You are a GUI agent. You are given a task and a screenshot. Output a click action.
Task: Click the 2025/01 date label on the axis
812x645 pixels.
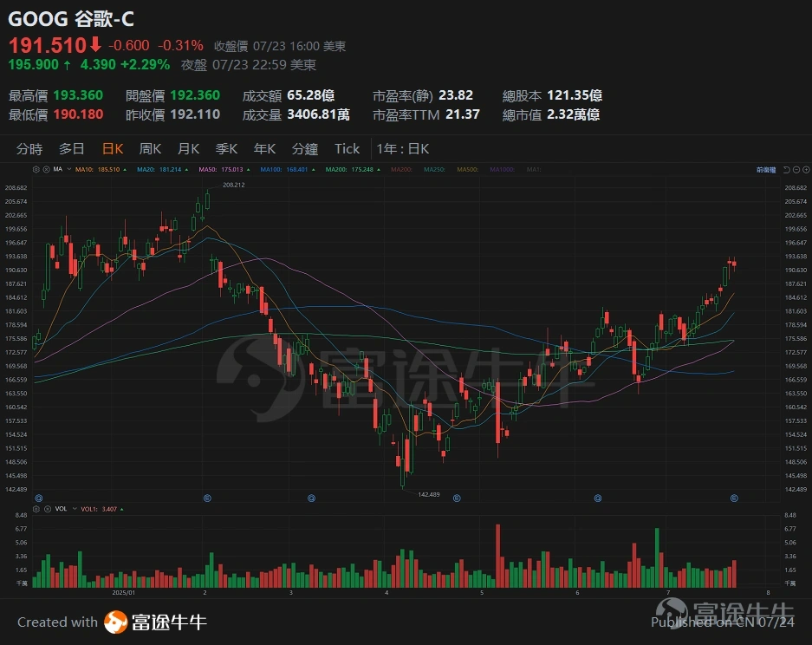click(123, 592)
